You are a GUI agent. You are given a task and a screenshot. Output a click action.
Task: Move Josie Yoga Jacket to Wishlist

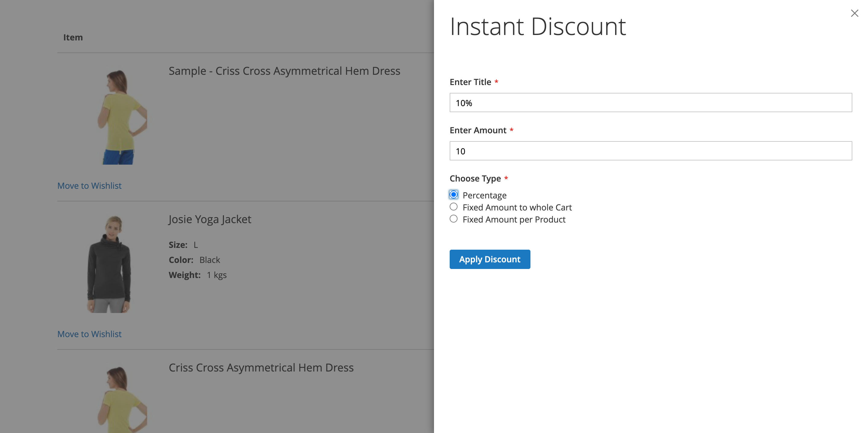(89, 334)
